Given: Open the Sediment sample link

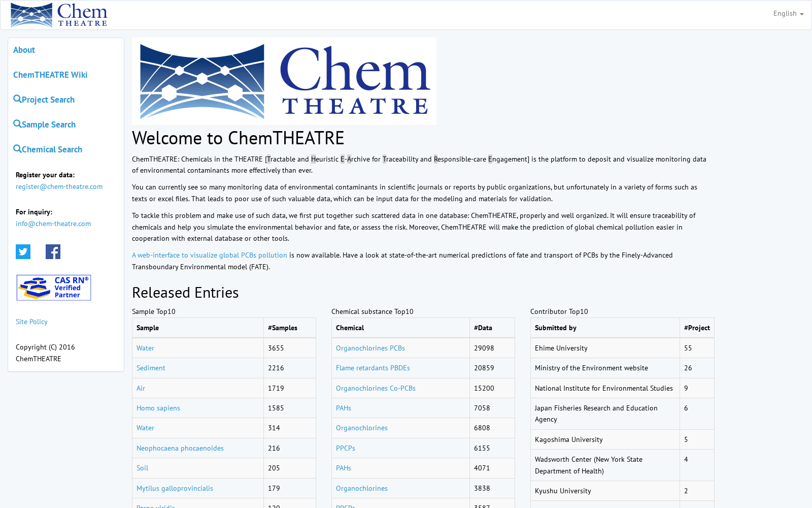Looking at the screenshot, I should point(151,368).
